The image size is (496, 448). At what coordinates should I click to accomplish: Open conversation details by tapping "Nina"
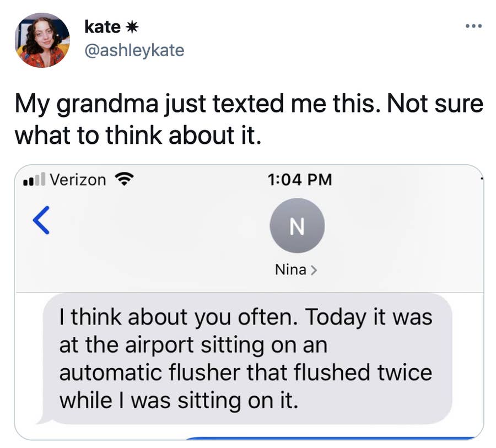(289, 269)
